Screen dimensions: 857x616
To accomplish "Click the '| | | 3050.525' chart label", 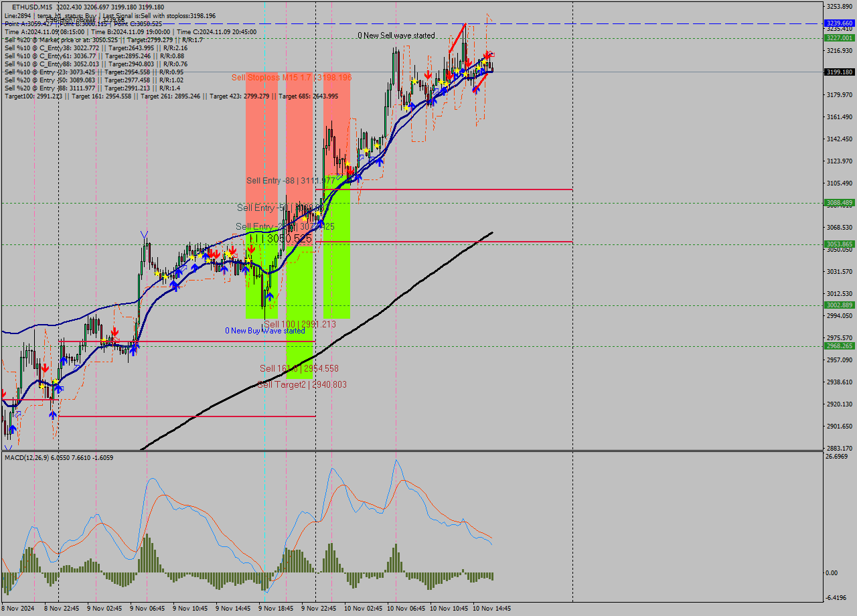I will 281,238.
